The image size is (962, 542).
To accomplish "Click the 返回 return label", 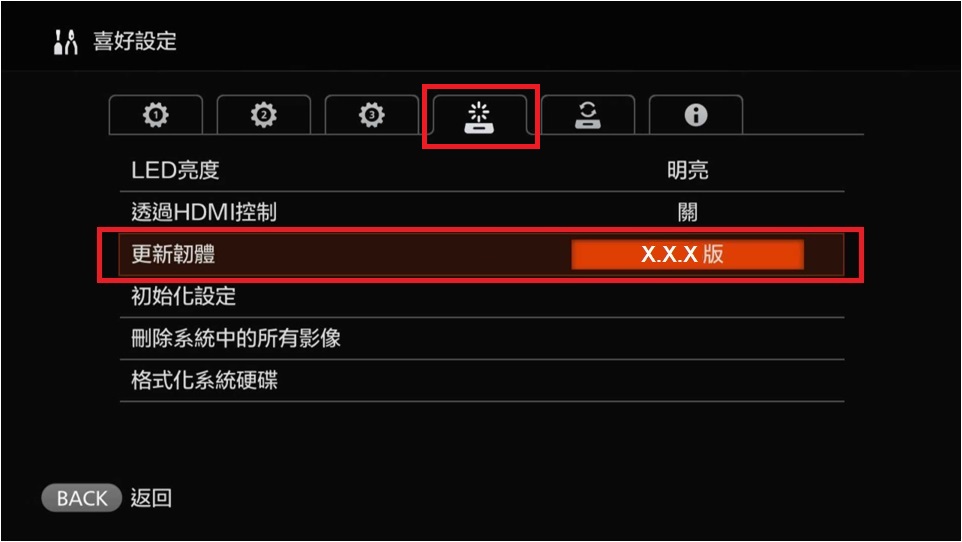I will [151, 498].
